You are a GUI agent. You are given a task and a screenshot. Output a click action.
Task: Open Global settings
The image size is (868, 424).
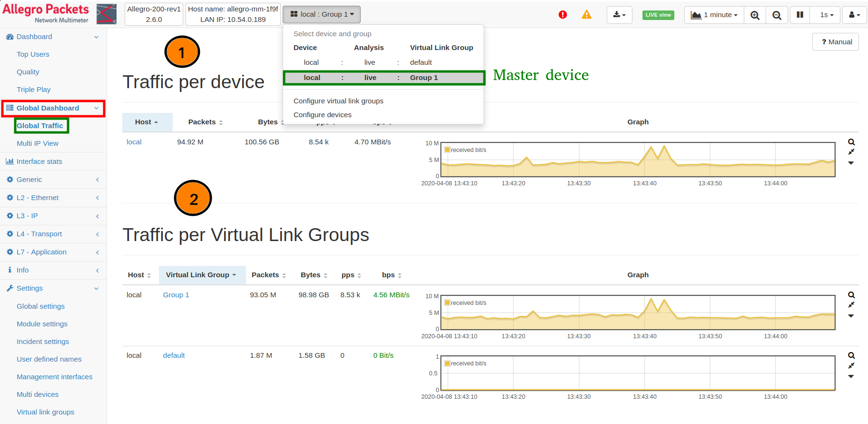[x=40, y=306]
